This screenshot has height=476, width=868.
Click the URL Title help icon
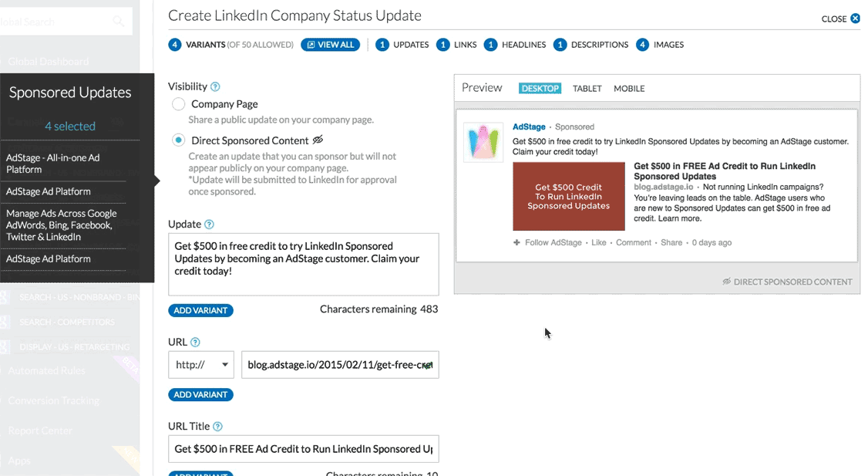(217, 427)
